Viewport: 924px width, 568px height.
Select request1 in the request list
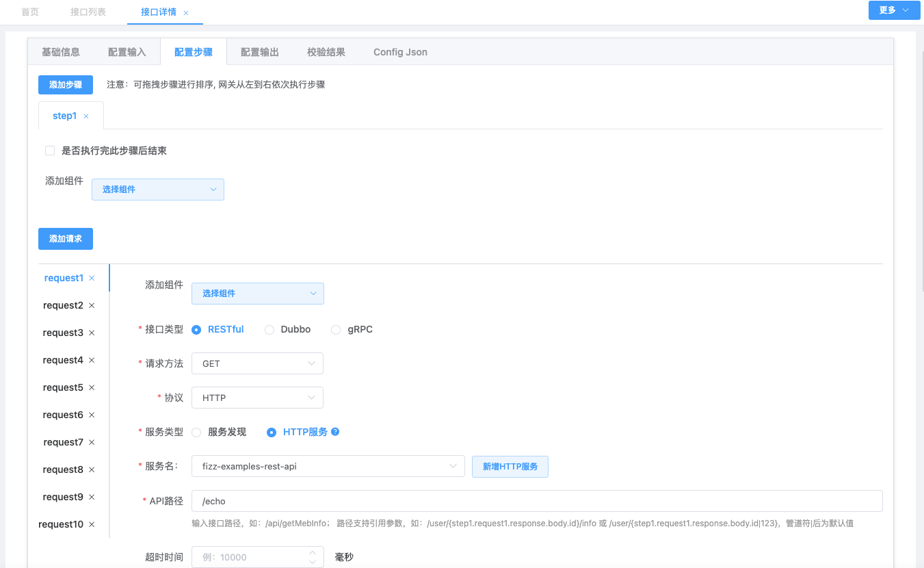[64, 279]
